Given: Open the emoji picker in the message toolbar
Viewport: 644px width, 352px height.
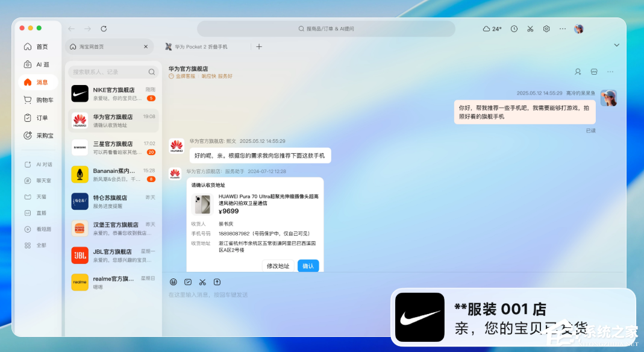Looking at the screenshot, I should (x=174, y=281).
